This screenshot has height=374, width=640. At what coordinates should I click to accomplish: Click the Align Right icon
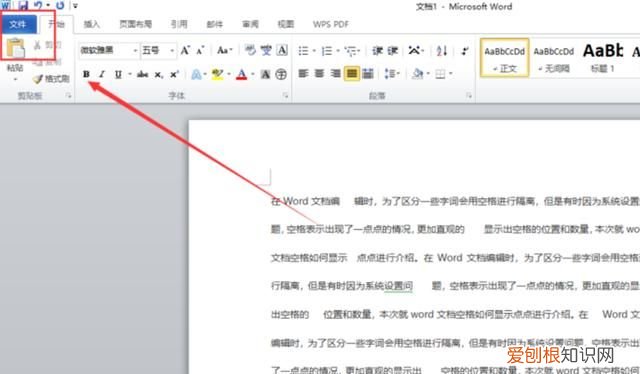tap(336, 73)
